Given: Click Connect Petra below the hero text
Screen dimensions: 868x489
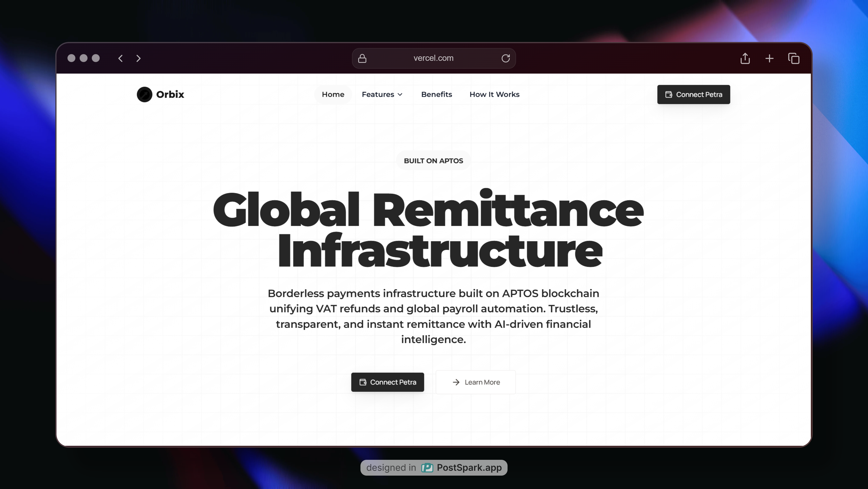Looking at the screenshot, I should [x=387, y=382].
